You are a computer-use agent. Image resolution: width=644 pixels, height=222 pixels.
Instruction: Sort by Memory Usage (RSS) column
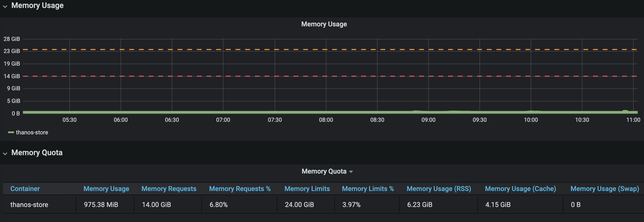(439, 189)
